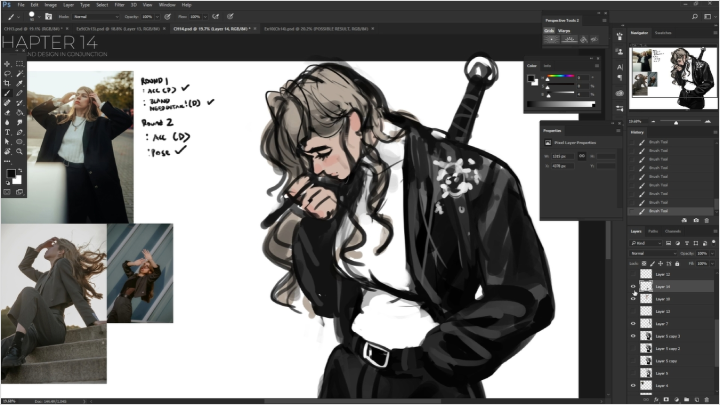
Task: Create a new layer in Layers panel
Action: [x=697, y=399]
